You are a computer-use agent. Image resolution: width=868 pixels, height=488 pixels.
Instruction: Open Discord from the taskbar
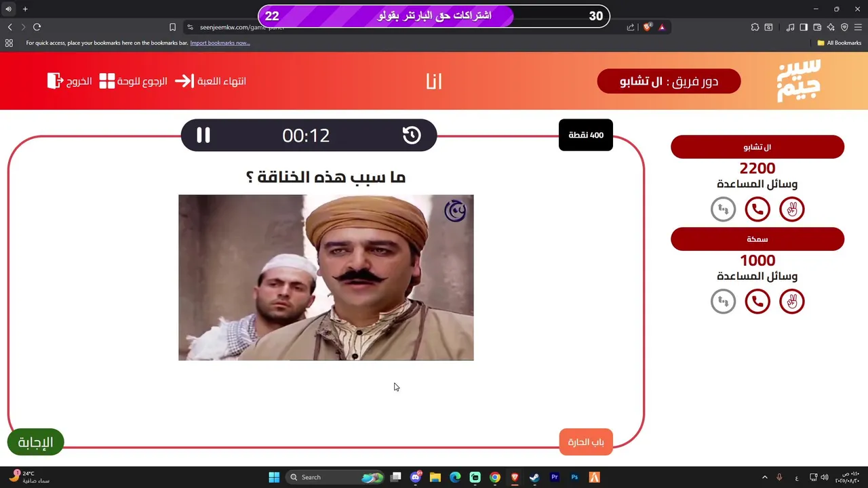click(x=416, y=477)
